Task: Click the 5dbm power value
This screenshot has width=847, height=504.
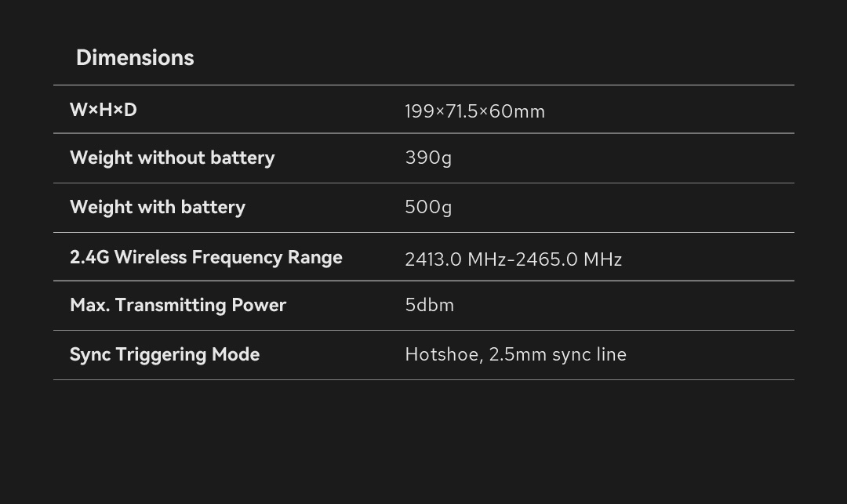Action: pos(429,305)
